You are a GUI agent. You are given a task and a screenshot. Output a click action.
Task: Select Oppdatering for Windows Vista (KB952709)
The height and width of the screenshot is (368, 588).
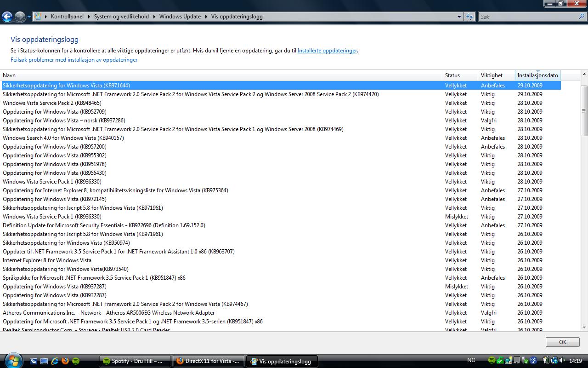[x=281, y=112]
